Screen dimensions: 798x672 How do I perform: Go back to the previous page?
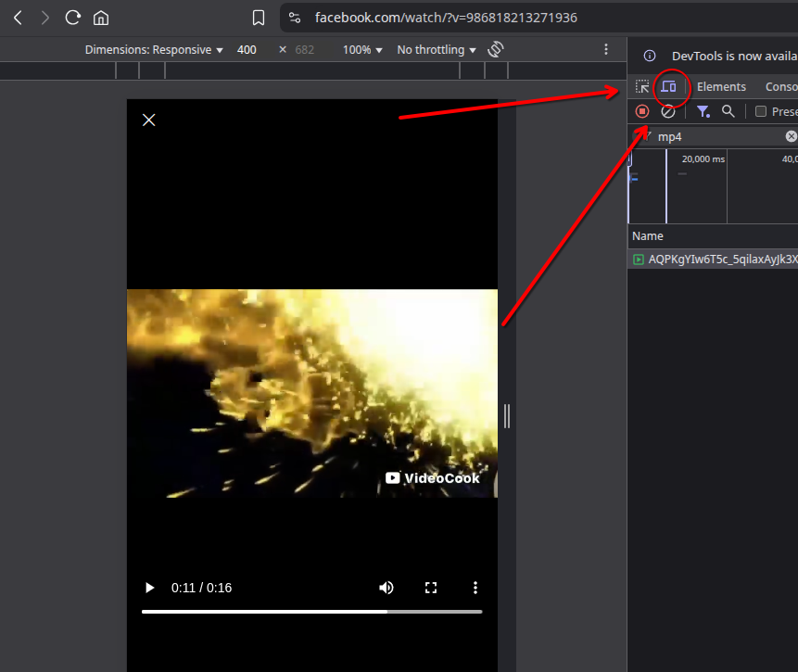pyautogui.click(x=18, y=18)
